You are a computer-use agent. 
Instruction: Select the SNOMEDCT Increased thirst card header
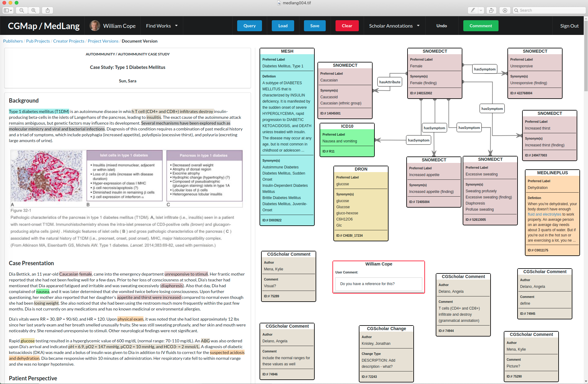point(550,113)
